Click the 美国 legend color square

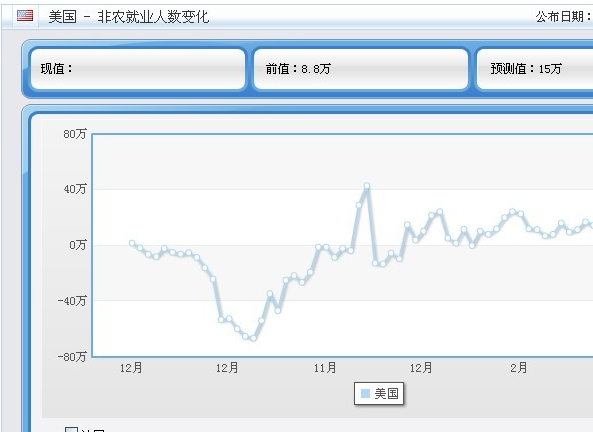pyautogui.click(x=365, y=394)
